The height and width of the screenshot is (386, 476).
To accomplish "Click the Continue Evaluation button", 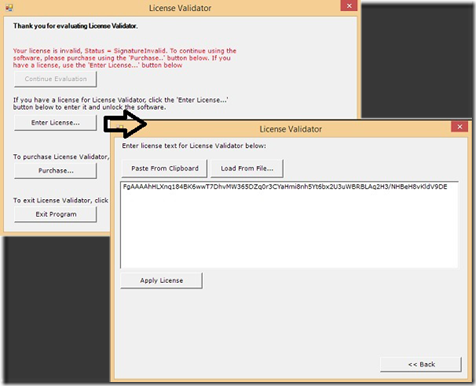I will (x=55, y=79).
